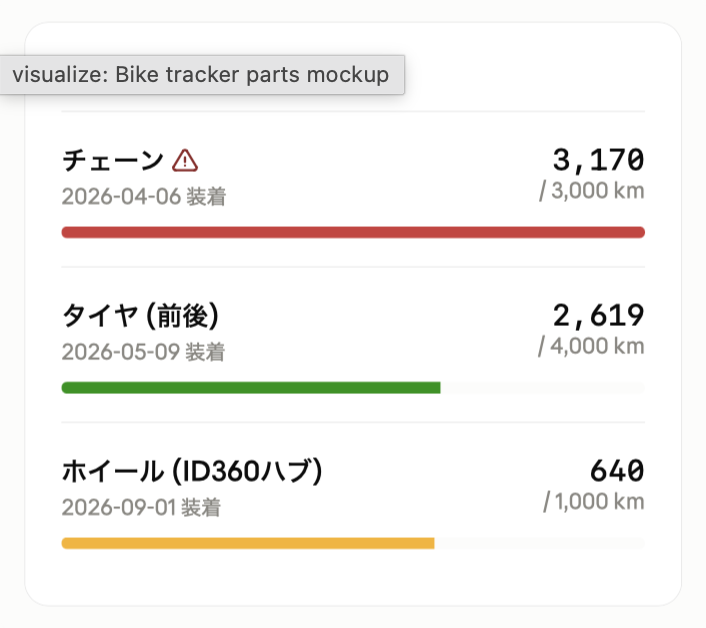This screenshot has height=628, width=706.
Task: Click the 2026-04-06 装着 install date
Action: (144, 197)
